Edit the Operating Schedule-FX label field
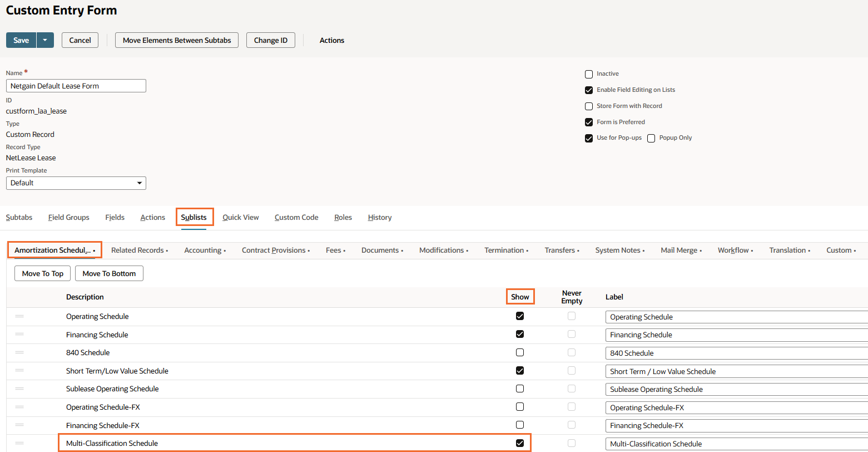 coord(734,407)
